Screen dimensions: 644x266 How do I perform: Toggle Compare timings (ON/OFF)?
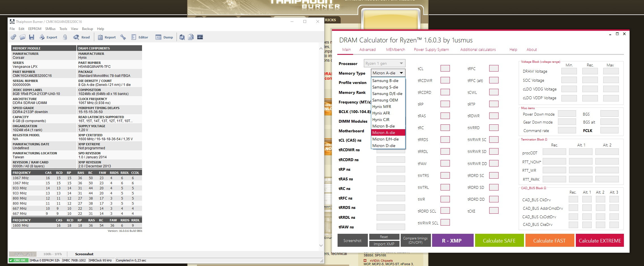pos(415,240)
